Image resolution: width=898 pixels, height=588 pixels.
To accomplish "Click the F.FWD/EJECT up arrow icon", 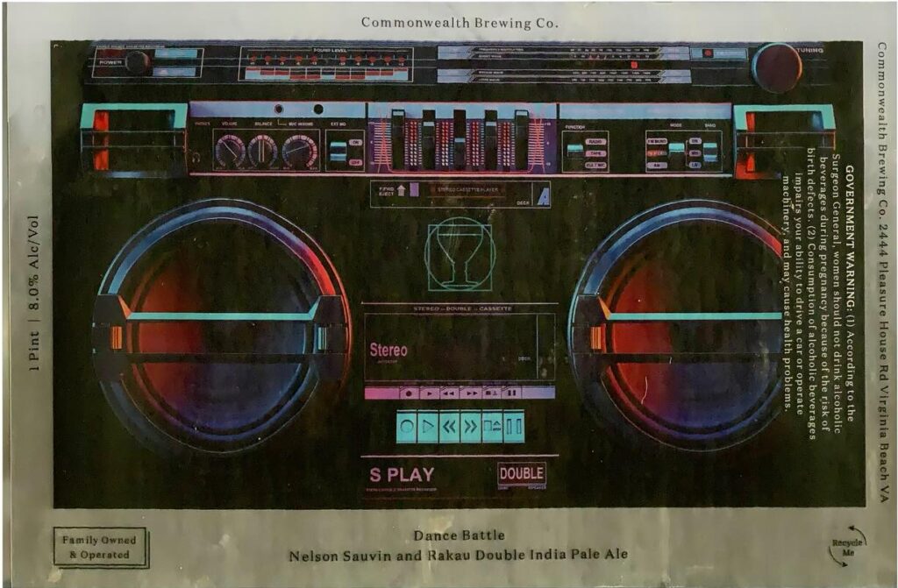I will click(x=401, y=189).
